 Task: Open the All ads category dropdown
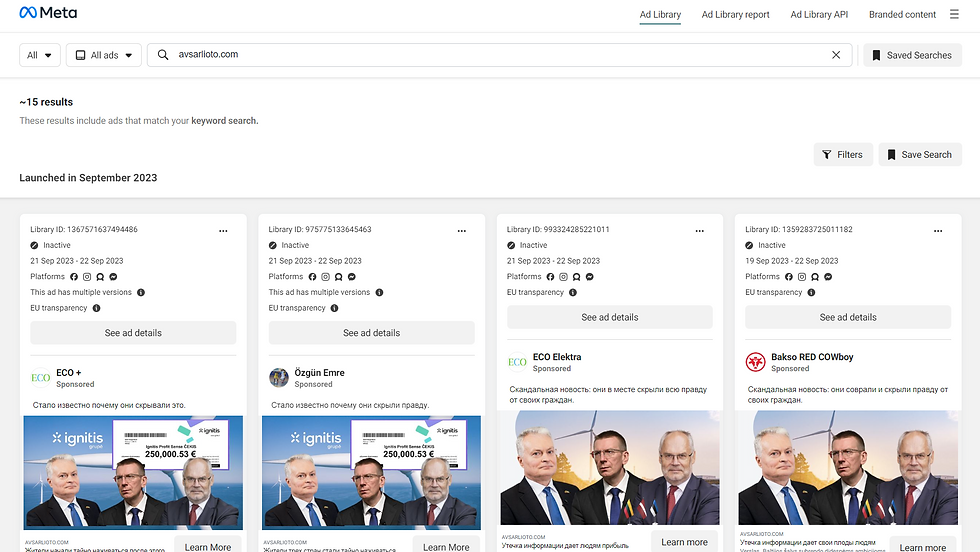104,55
